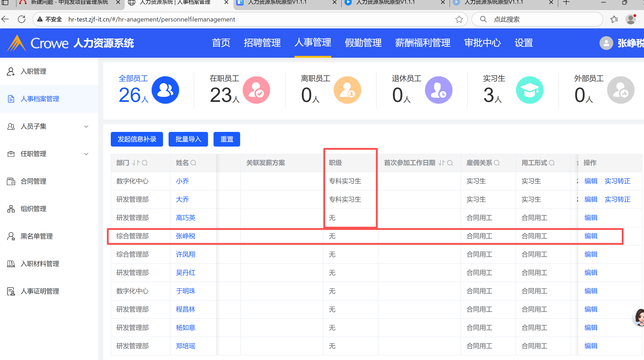Open the 薪酬福利管理 top menu
Screen dimensions: 644x360
pos(422,43)
